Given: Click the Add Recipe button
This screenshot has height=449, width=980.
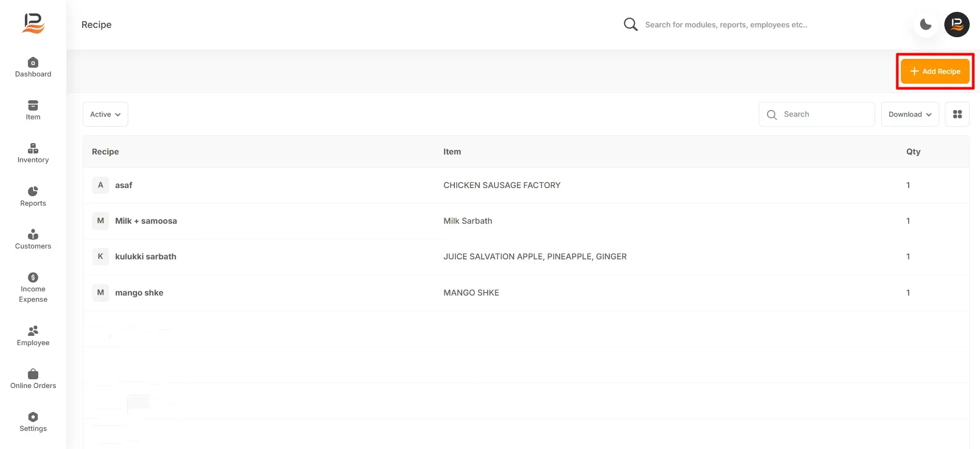Looking at the screenshot, I should click(x=935, y=71).
